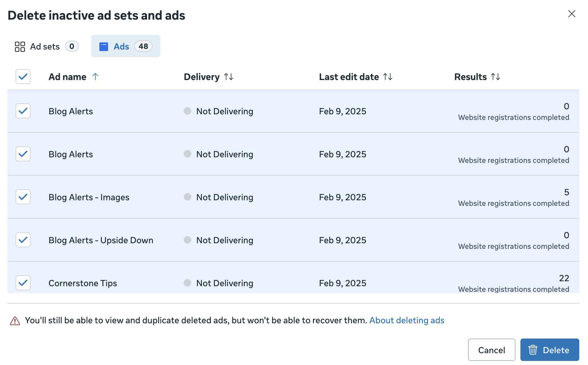Click the Ads folder icon
The image size is (588, 365).
coord(103,46)
